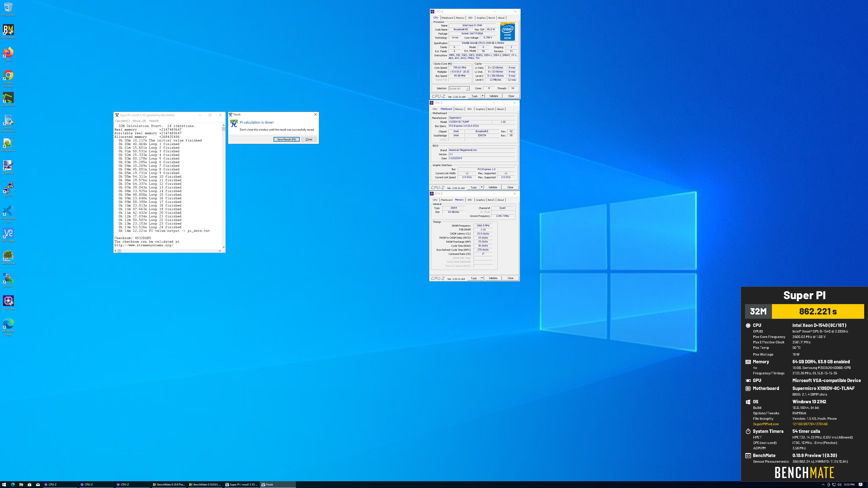Click the Super PI vertical scrollbar

(x=223, y=186)
